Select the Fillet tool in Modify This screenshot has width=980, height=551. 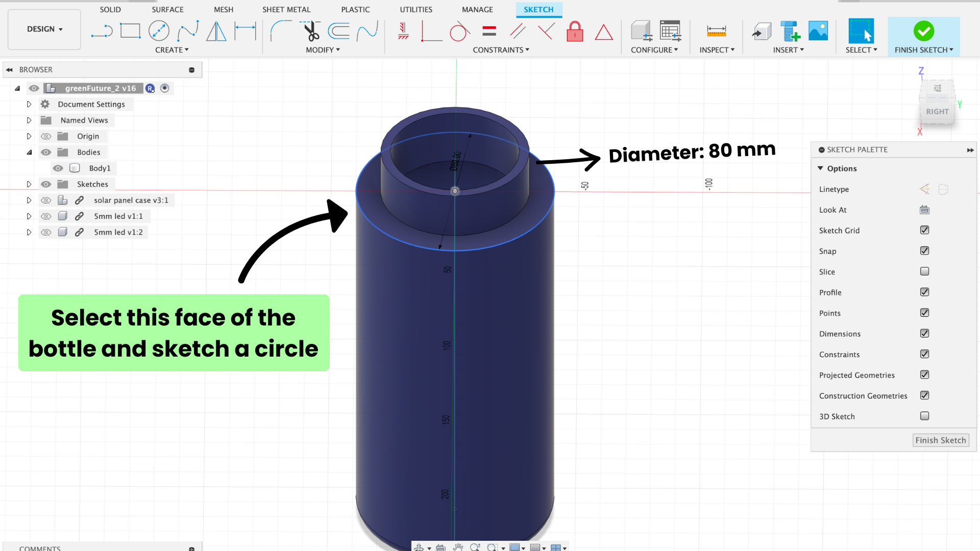pyautogui.click(x=281, y=31)
